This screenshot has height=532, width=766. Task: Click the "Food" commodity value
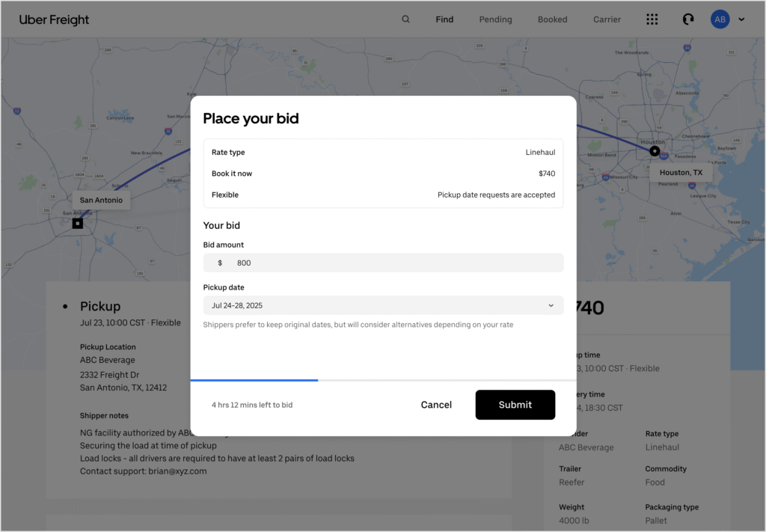pos(655,482)
